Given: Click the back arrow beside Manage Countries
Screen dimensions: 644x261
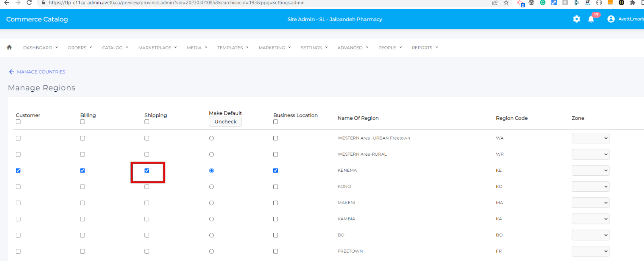Looking at the screenshot, I should click(x=11, y=72).
